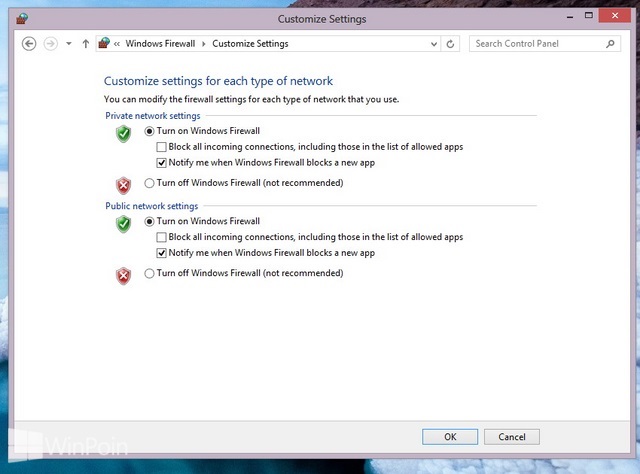Click the Public network settings heading
The width and height of the screenshot is (640, 474).
pos(151,206)
